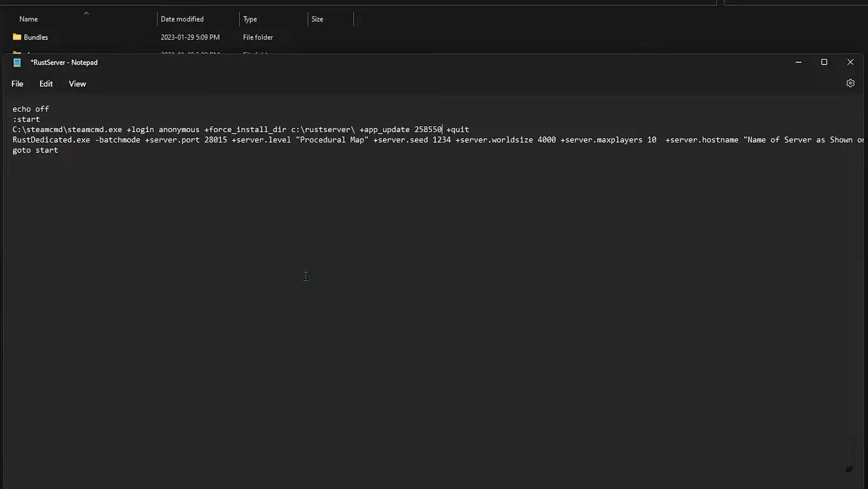Sort by the Date modified column in Explorer
The image size is (868, 489).
click(x=182, y=19)
